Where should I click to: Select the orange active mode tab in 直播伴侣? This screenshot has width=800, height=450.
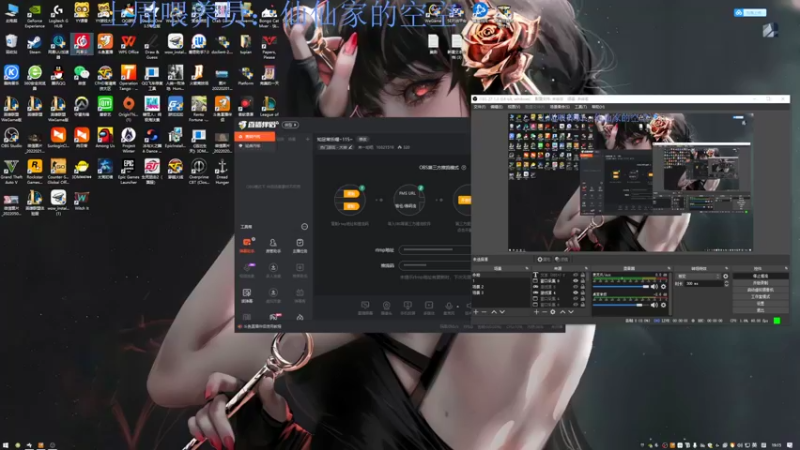click(x=255, y=137)
